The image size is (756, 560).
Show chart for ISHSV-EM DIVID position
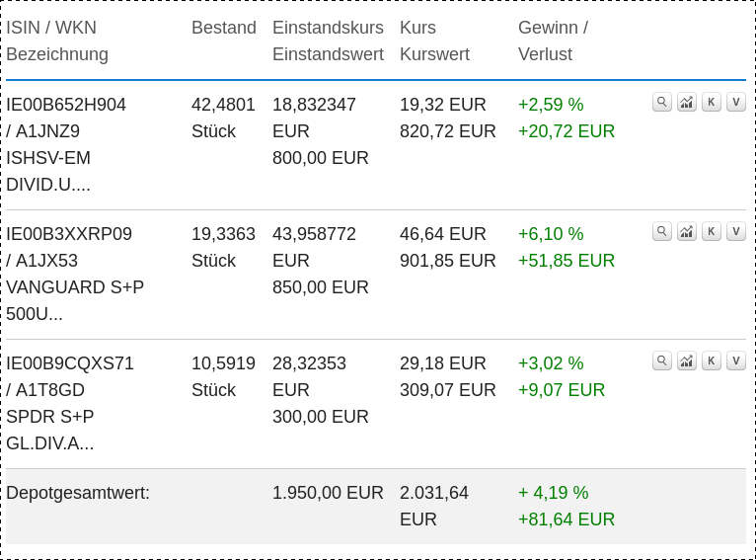687,103
